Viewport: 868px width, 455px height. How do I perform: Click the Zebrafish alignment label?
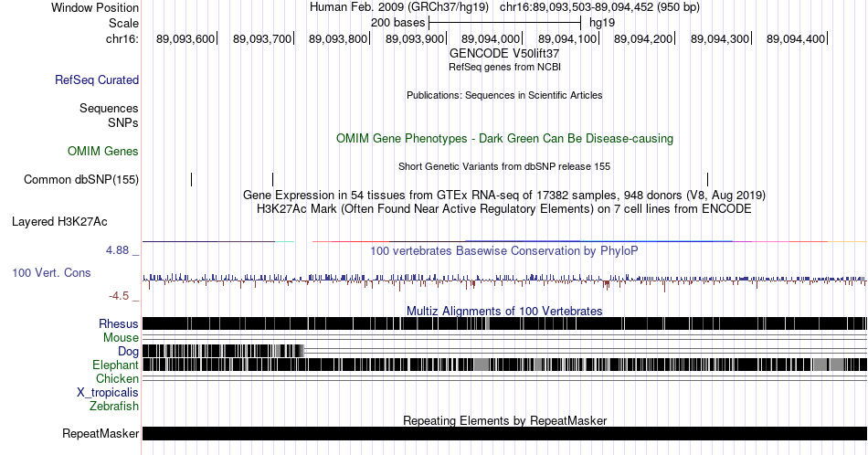point(114,406)
